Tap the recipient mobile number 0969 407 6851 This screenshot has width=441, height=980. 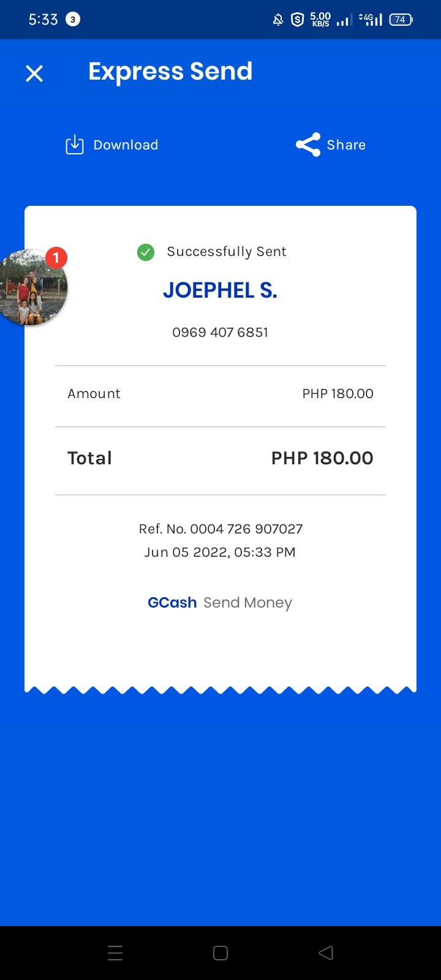[x=220, y=333]
